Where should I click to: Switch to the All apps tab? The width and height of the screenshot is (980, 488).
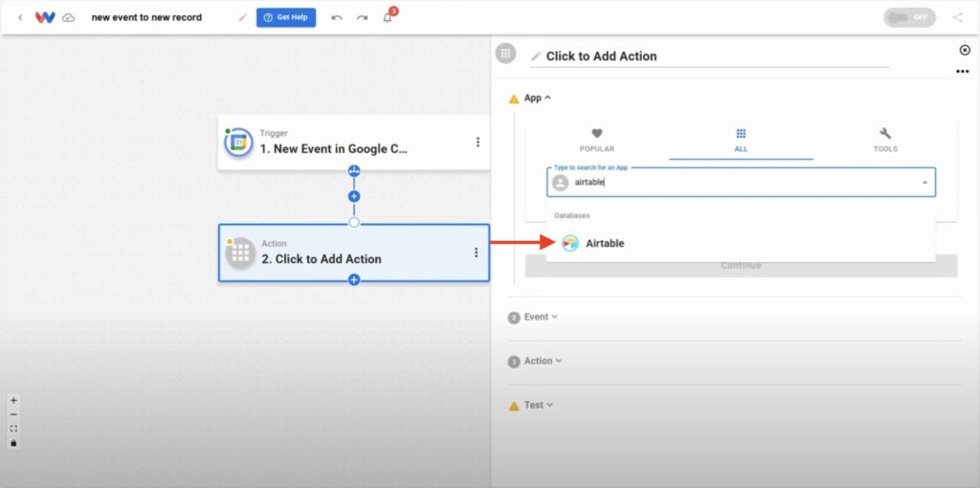click(742, 140)
